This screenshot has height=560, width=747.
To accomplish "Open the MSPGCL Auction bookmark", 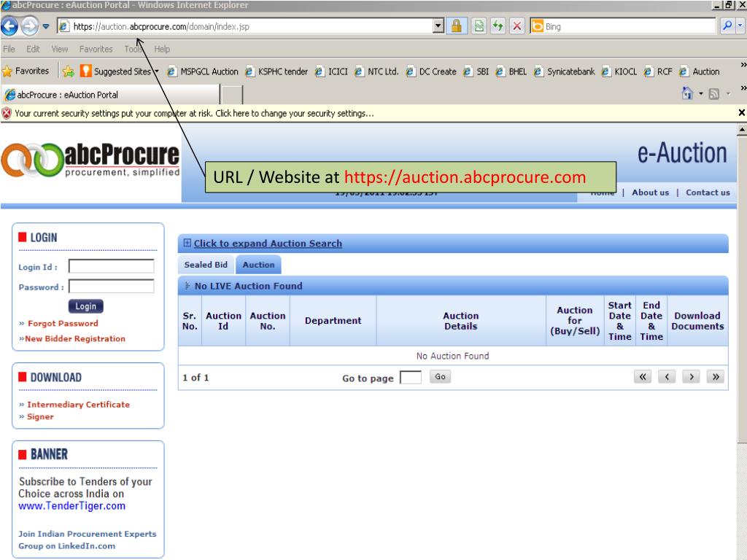I will (x=203, y=71).
